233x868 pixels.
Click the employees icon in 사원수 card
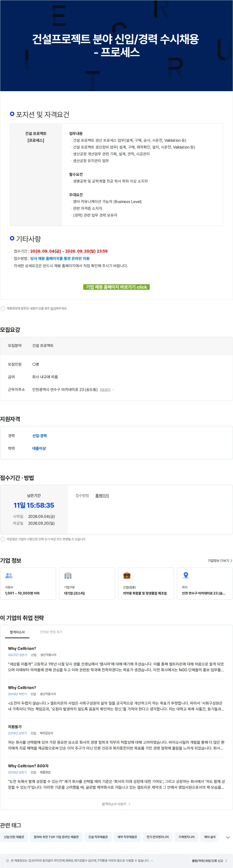9,576
